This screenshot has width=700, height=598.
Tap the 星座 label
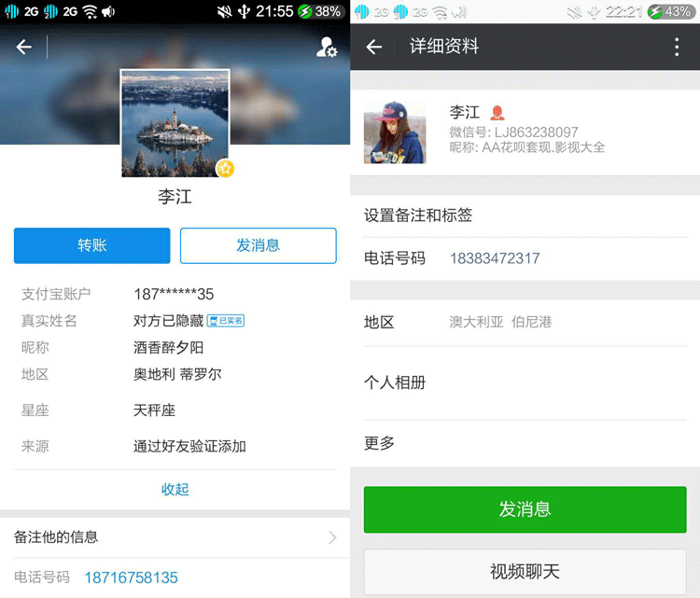click(35, 410)
